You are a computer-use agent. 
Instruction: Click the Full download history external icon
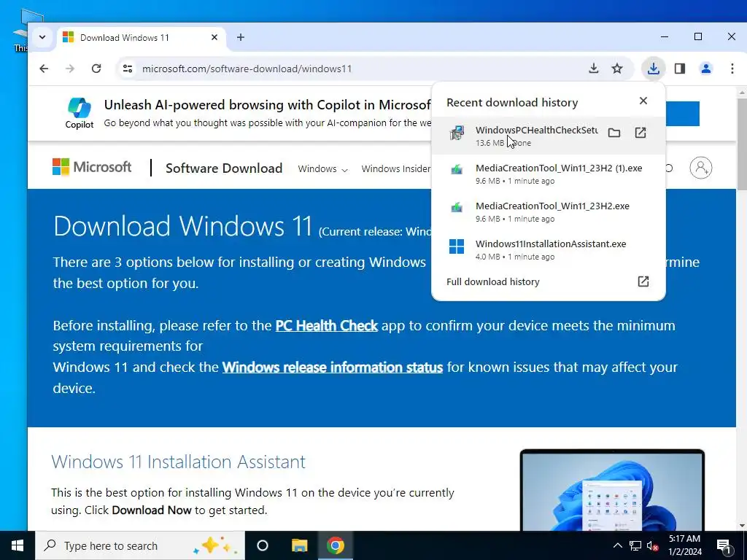(x=643, y=281)
